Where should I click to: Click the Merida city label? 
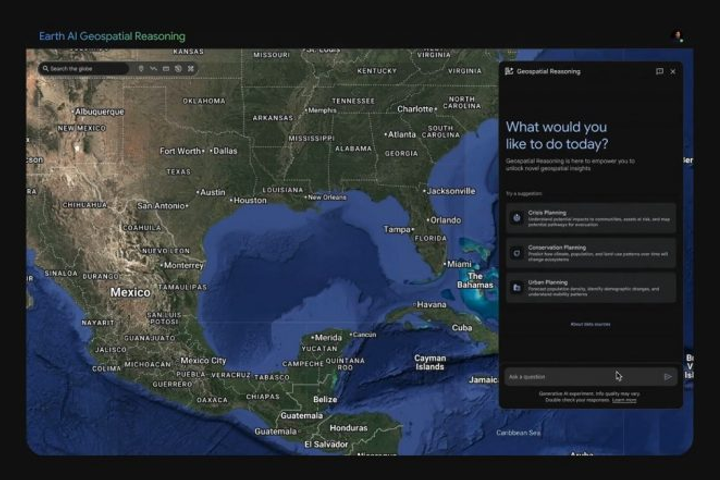pos(326,338)
